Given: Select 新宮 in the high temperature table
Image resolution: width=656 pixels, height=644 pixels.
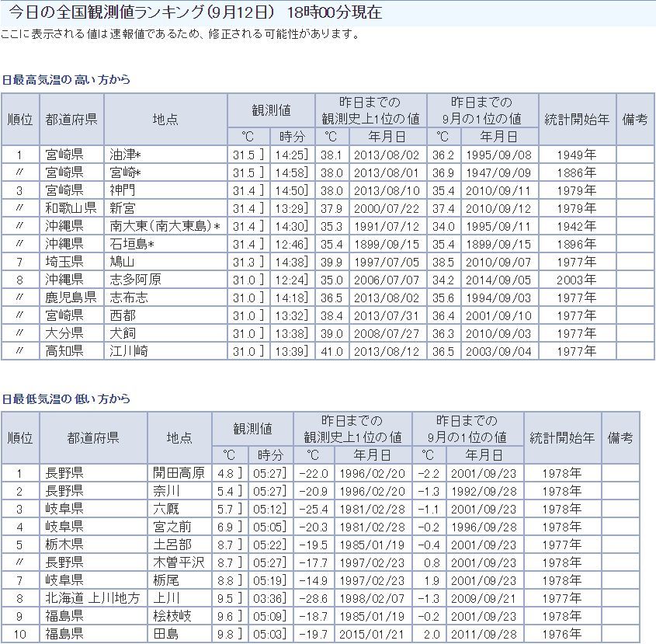Looking at the screenshot, I should pos(123,207).
